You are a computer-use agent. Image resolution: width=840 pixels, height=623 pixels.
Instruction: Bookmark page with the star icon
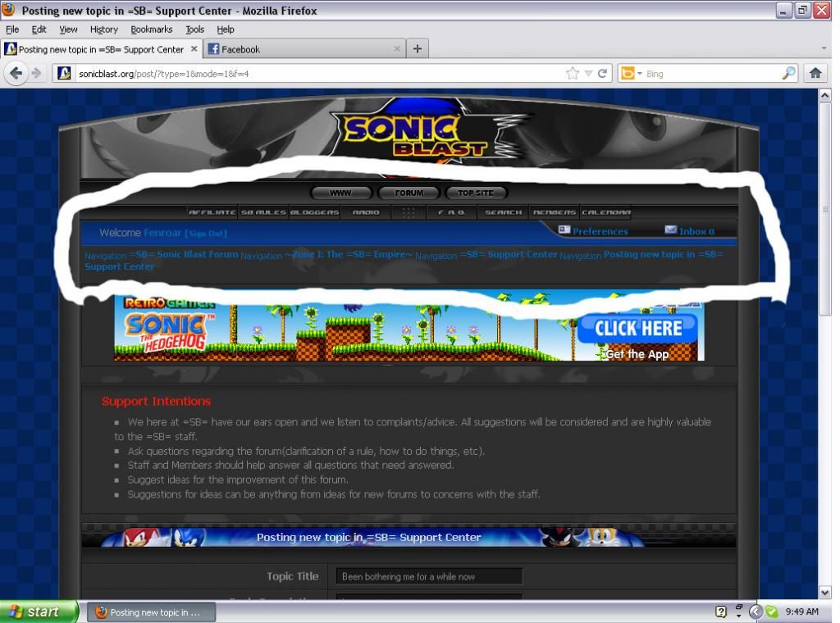[x=572, y=73]
